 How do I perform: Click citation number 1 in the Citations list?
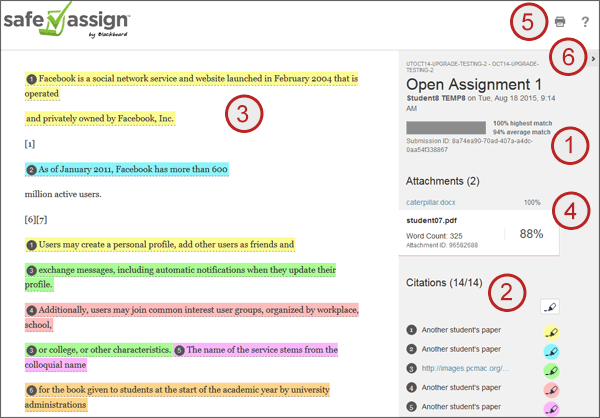point(411,330)
